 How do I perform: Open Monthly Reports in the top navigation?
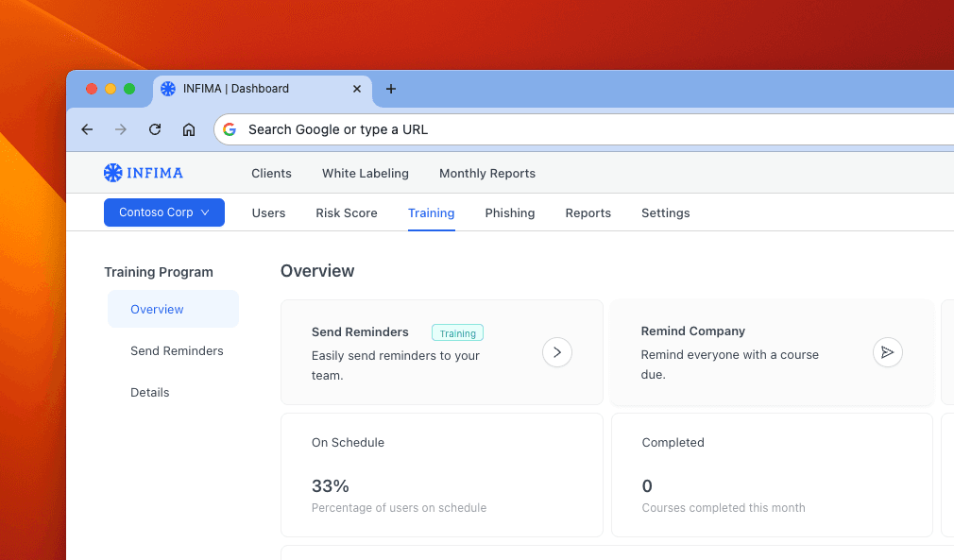pos(487,173)
